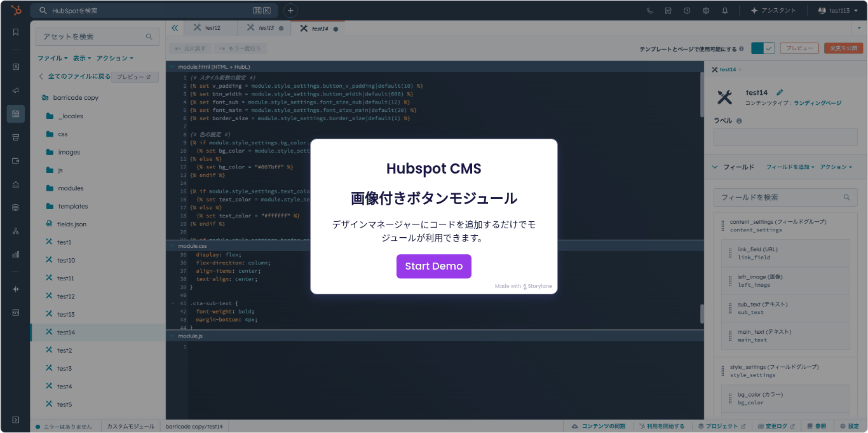Go back via 全てのファイルに戻る link
868x433 pixels.
(74, 76)
